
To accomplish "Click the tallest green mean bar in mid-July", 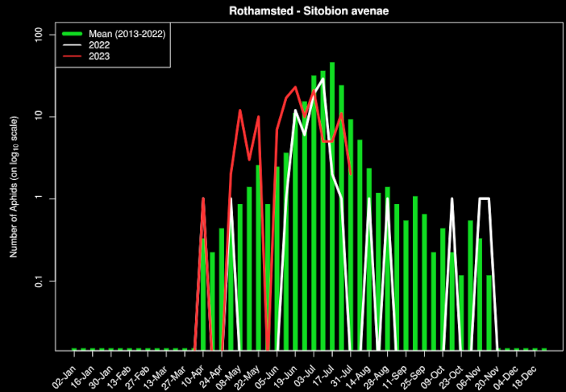I will [x=332, y=206].
